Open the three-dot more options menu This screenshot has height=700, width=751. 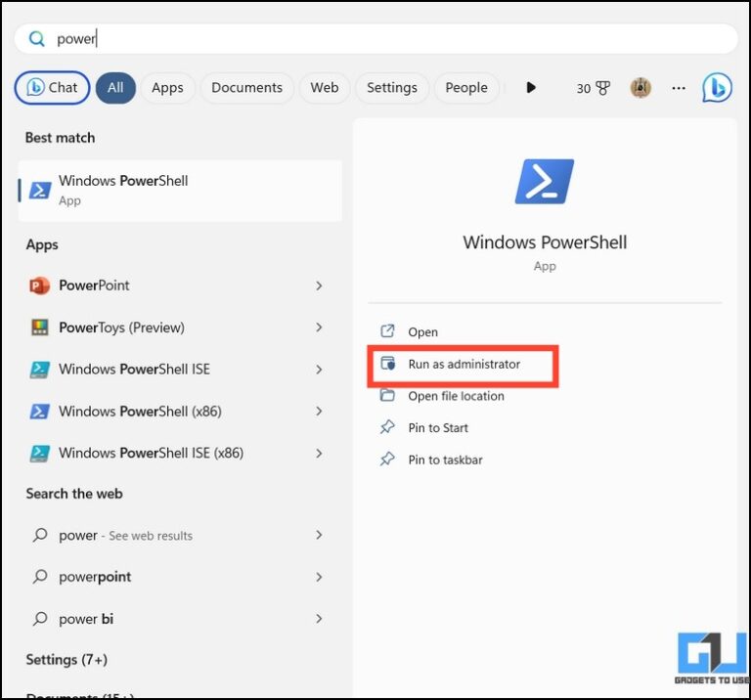click(x=679, y=88)
